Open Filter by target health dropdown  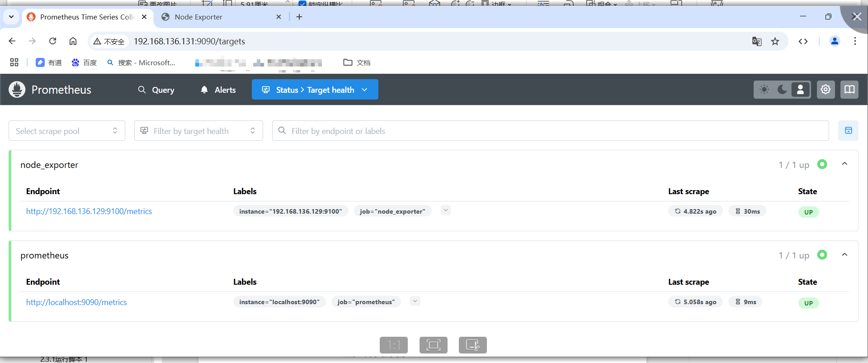[198, 131]
